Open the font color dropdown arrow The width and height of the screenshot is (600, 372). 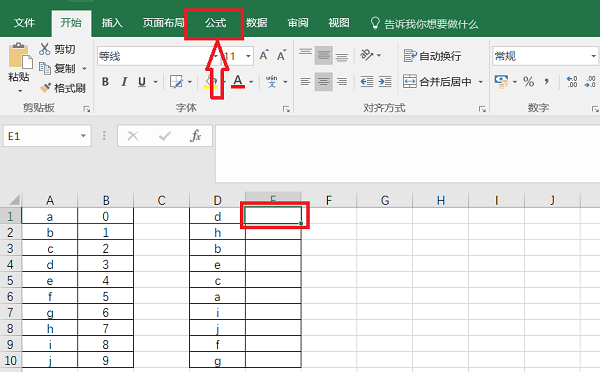[x=251, y=82]
